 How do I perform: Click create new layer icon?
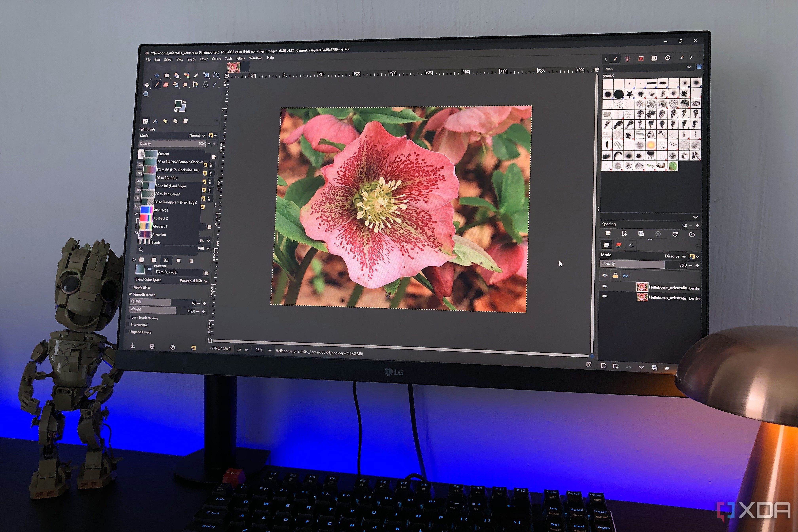603,366
